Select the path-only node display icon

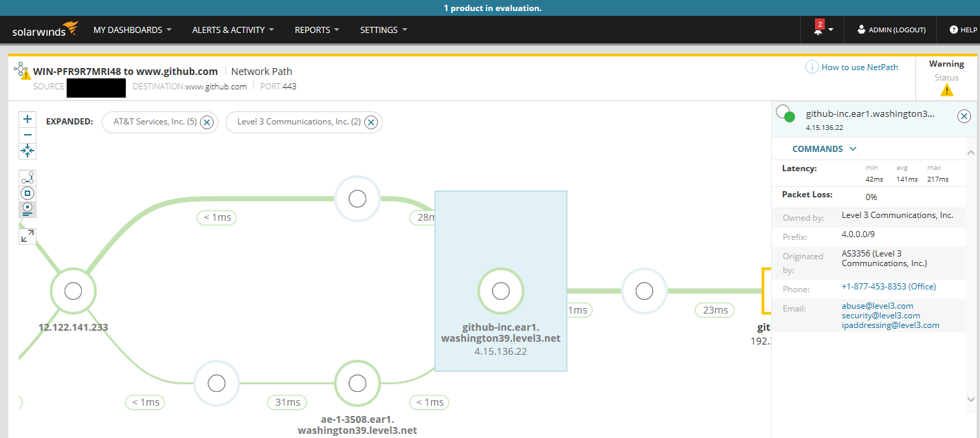coord(27,178)
